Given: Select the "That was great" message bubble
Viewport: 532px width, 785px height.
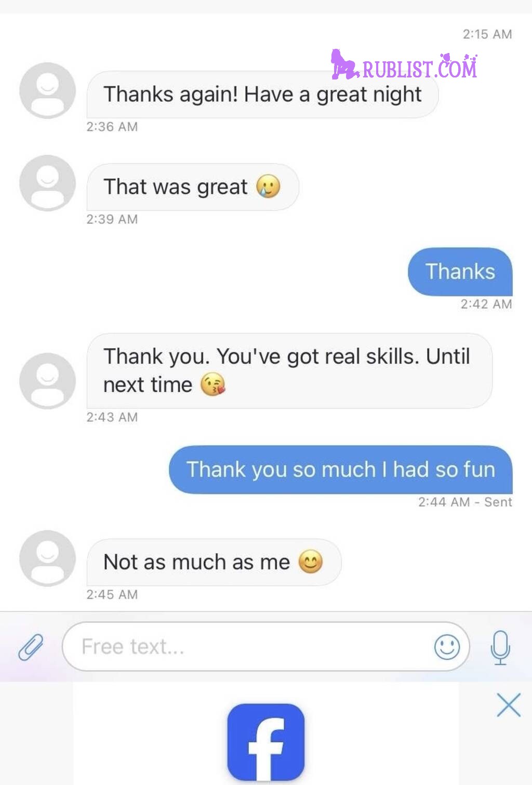Looking at the screenshot, I should pos(193,187).
